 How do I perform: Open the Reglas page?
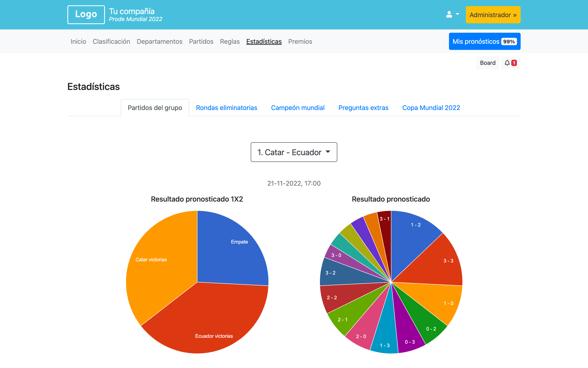click(x=230, y=42)
